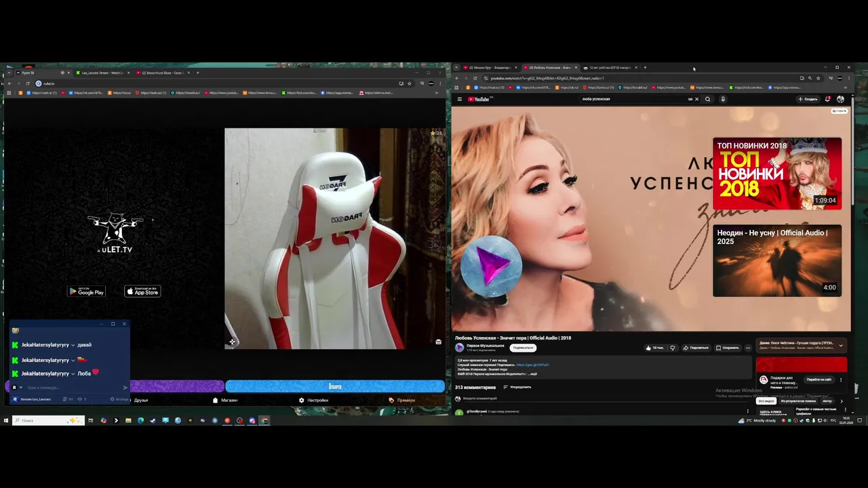The image size is (868, 488).
Task: Click the Windows taskbar search box
Action: [x=47, y=420]
